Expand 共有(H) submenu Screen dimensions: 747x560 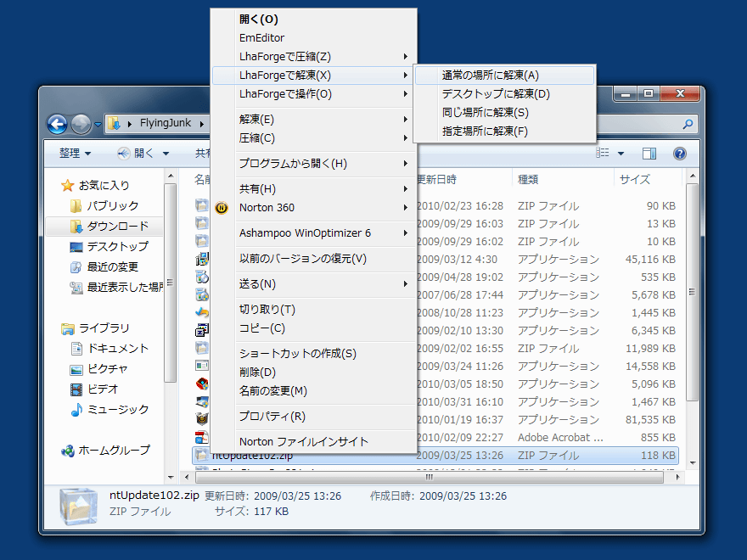pyautogui.click(x=314, y=189)
